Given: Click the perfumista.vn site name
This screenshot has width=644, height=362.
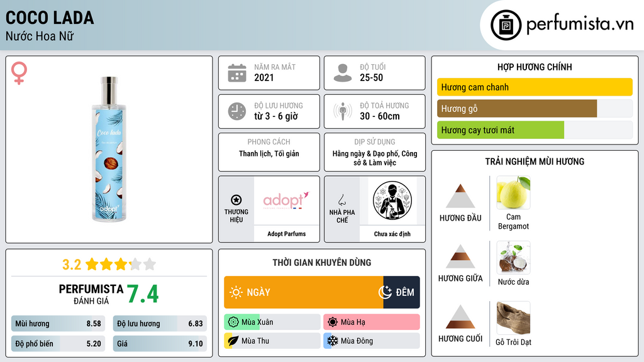Looking at the screenshot, I should coord(580,24).
